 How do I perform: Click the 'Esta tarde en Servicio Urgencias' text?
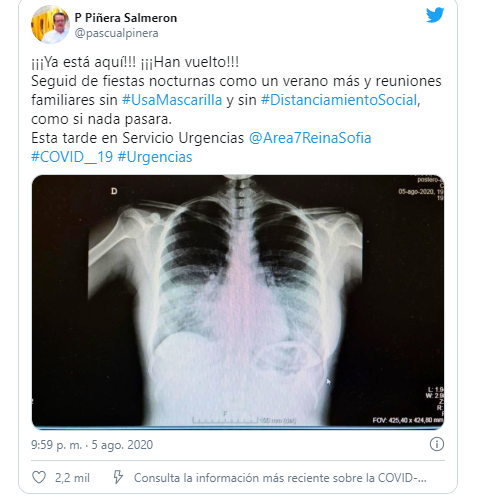click(138, 138)
